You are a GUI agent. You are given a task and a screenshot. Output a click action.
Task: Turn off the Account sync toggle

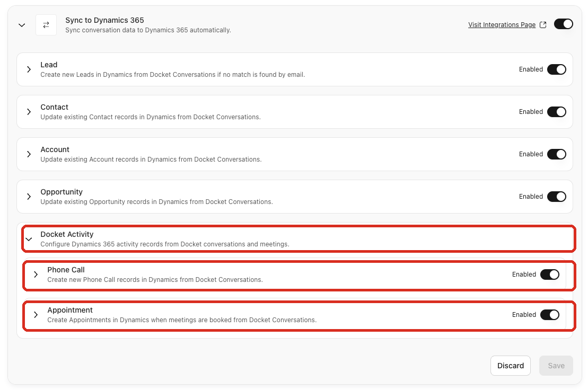coord(557,154)
